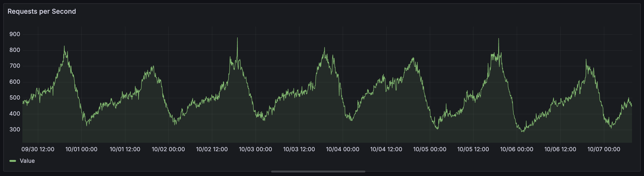Click the 10/02 00:00 time axis label
The height and width of the screenshot is (176, 644).
pyautogui.click(x=168, y=150)
